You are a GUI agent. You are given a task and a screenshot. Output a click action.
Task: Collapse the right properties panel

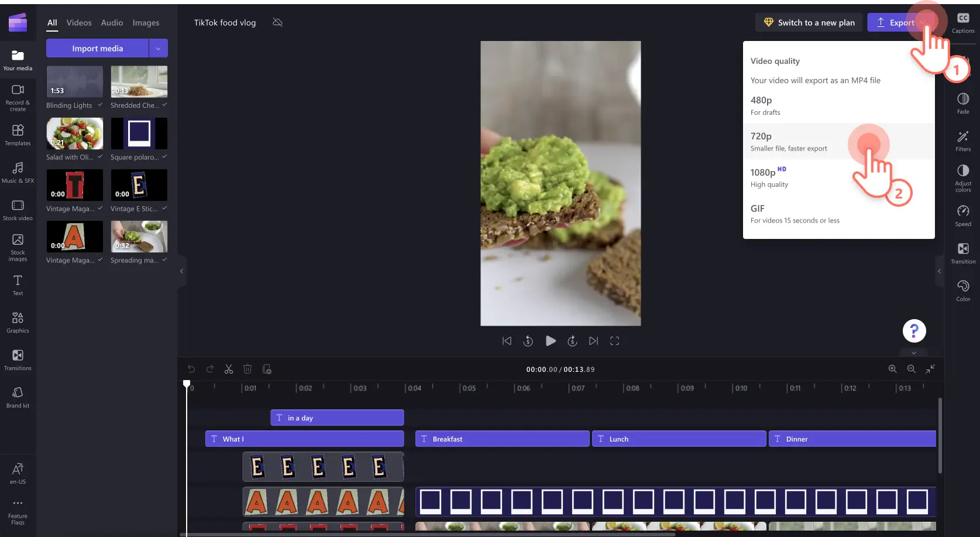tap(939, 271)
